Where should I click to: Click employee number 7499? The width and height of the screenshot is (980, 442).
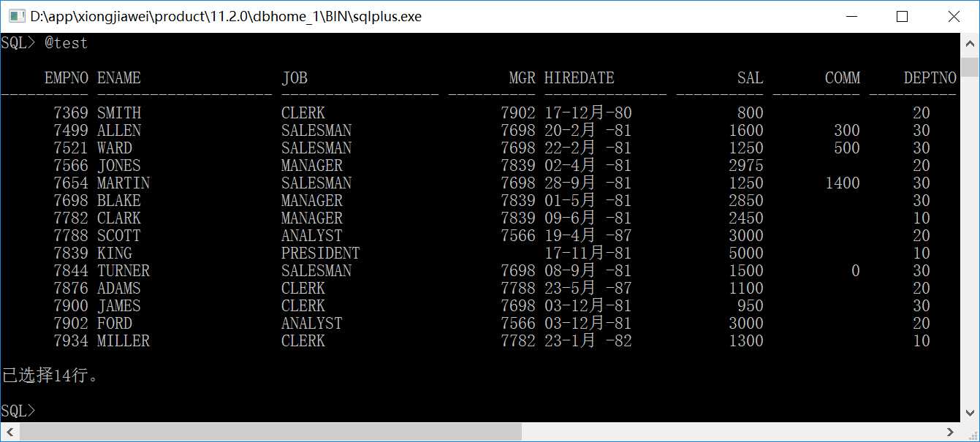71,131
